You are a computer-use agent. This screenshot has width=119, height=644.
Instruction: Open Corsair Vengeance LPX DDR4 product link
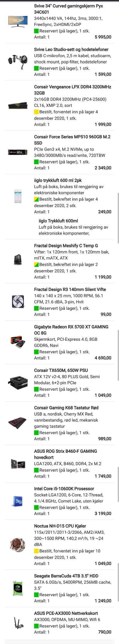tap(72, 90)
